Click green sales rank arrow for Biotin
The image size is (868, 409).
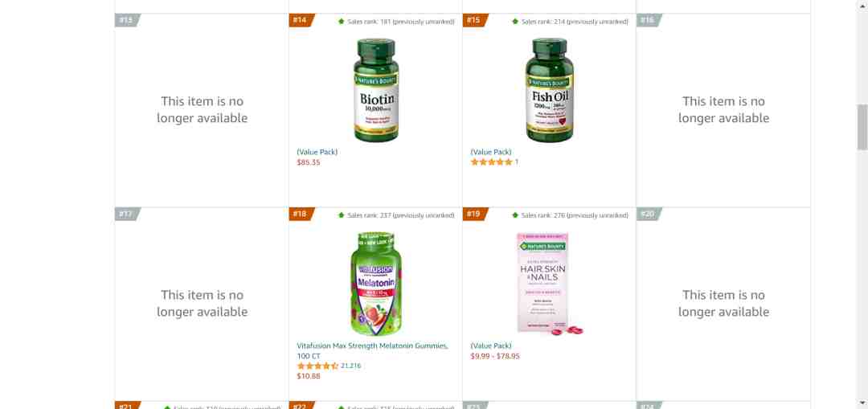pyautogui.click(x=342, y=22)
